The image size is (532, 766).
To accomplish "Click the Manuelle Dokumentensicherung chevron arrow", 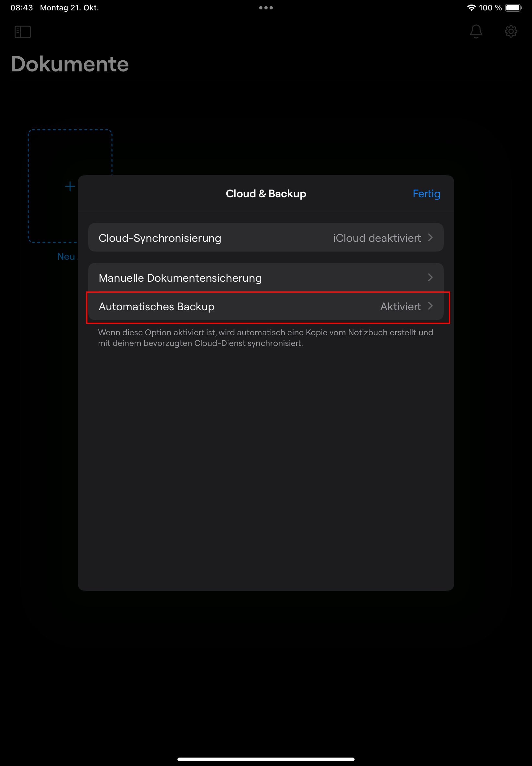I will [430, 278].
